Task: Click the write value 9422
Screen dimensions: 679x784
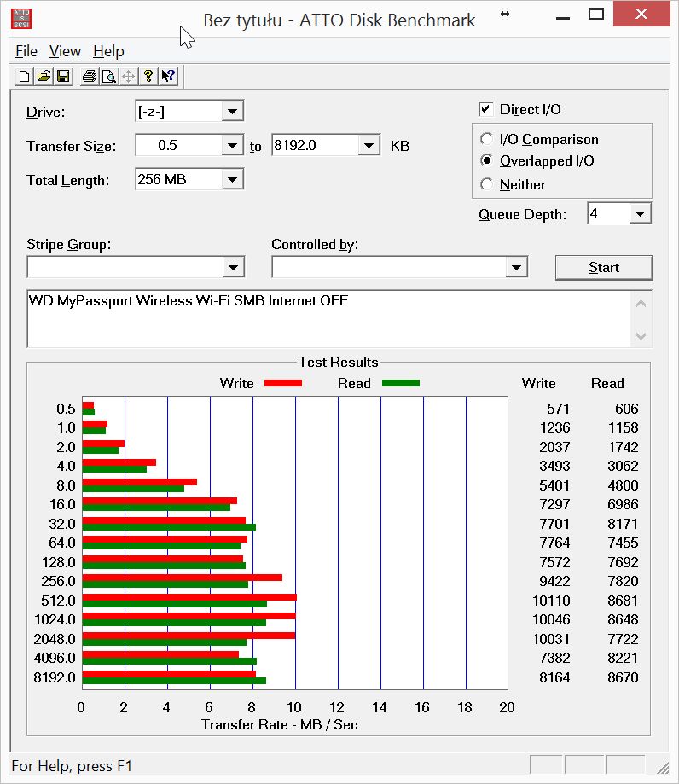Action: (554, 581)
